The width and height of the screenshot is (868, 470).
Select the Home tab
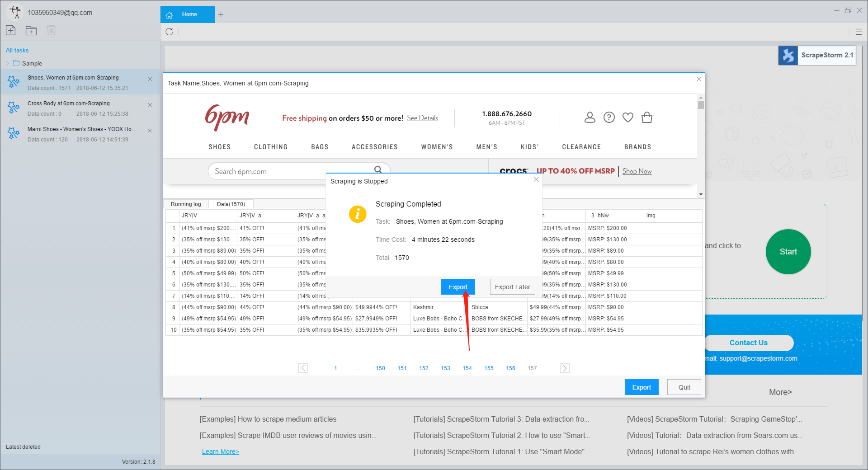(188, 14)
